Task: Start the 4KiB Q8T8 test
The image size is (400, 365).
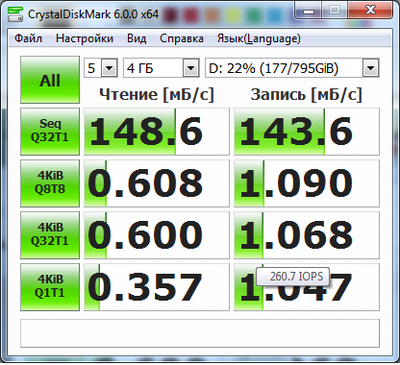Action: (50, 183)
